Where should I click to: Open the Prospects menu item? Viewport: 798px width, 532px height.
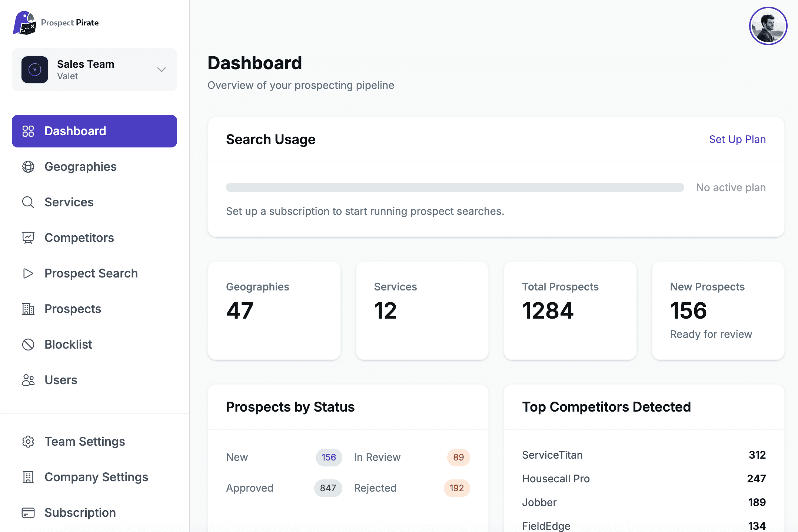pos(73,309)
